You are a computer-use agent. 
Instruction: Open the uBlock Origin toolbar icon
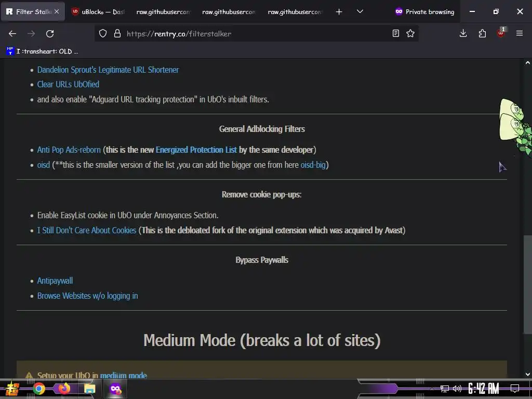tap(501, 33)
